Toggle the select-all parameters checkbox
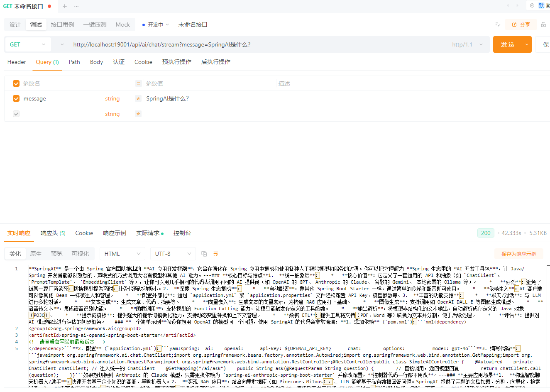The image size is (550, 392). (x=16, y=83)
